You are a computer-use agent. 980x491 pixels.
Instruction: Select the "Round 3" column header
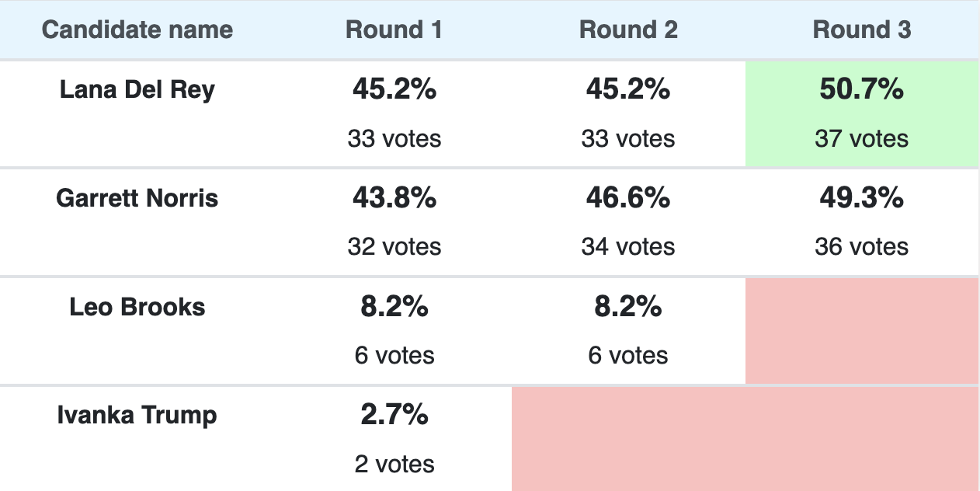[862, 30]
